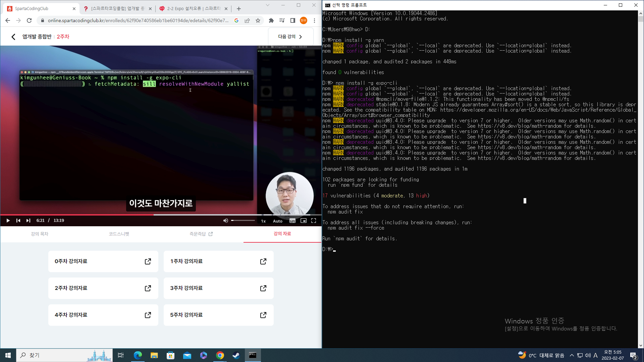Open Command Prompt taskbar icon

[x=253, y=355]
